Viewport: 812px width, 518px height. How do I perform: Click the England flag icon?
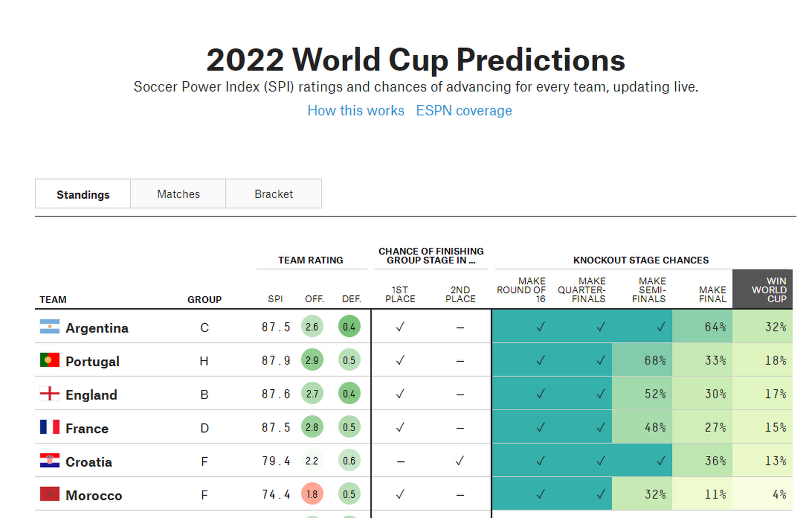pos(50,393)
